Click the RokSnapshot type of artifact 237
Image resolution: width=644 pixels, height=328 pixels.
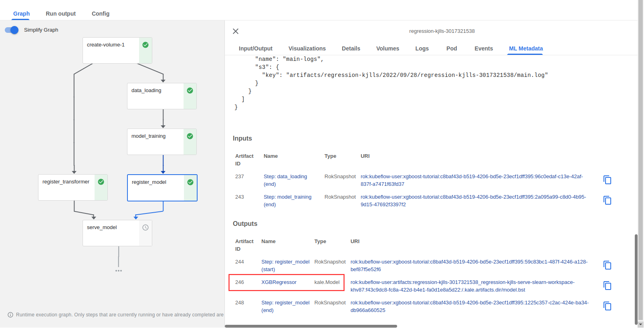pos(340,177)
